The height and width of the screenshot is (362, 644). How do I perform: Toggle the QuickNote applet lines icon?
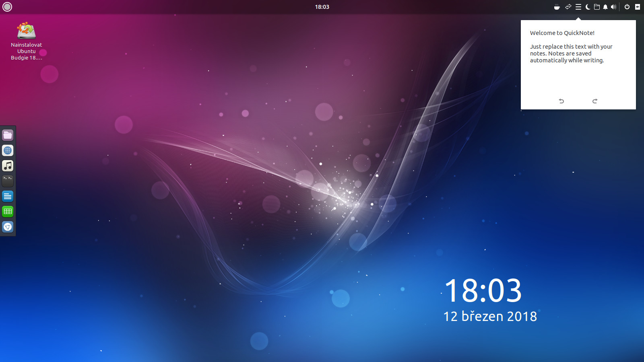[x=578, y=7]
